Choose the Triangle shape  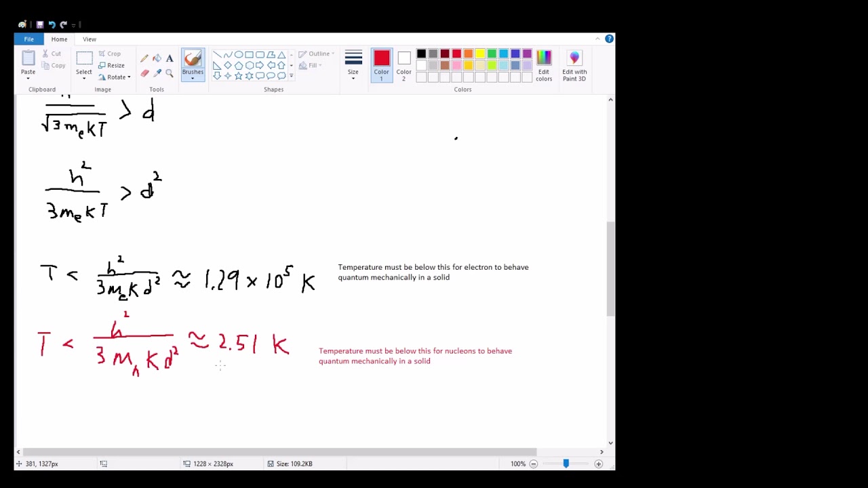pos(281,55)
